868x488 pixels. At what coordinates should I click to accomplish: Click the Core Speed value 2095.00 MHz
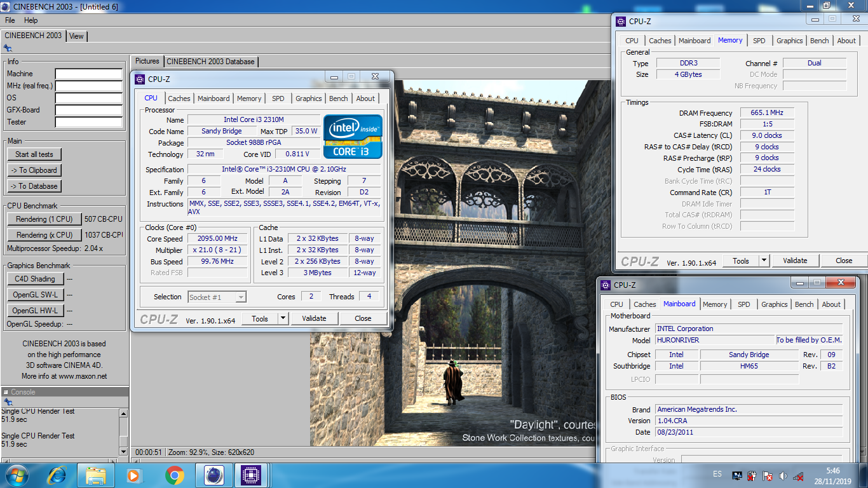click(217, 239)
